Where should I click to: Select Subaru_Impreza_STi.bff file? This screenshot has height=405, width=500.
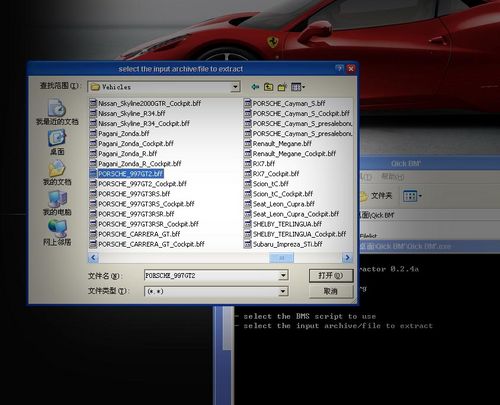pyautogui.click(x=283, y=244)
